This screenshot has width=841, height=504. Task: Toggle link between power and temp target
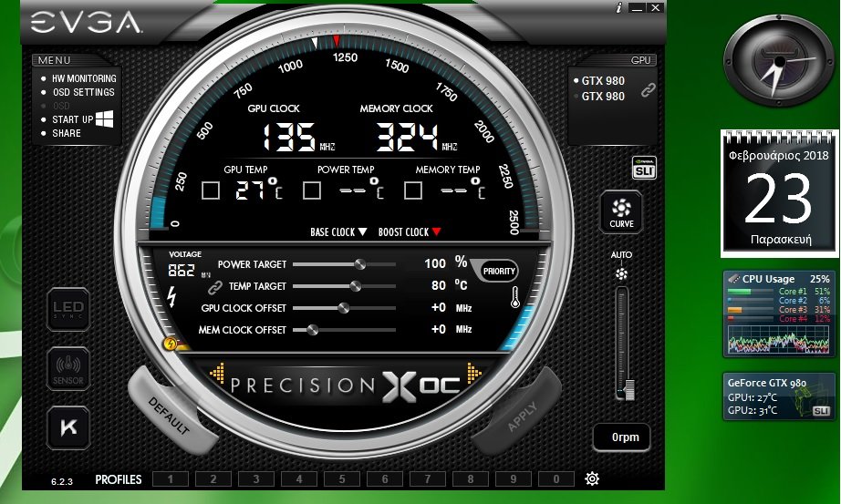[214, 287]
